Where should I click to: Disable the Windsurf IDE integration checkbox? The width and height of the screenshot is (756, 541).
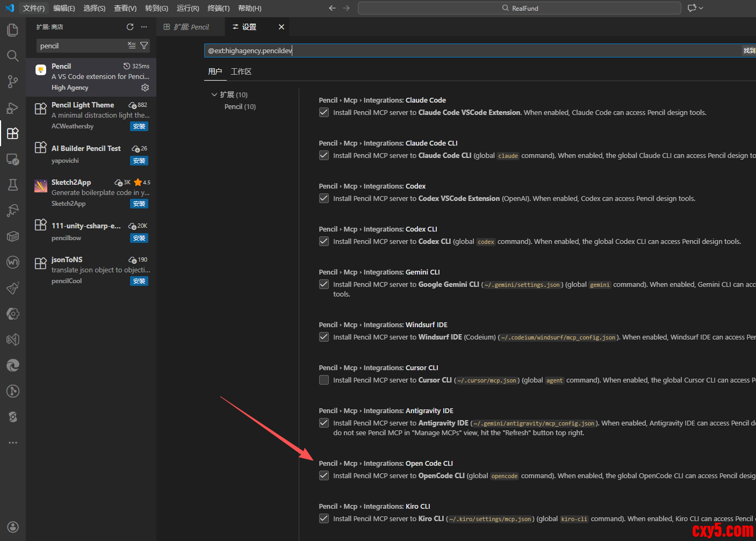pos(324,337)
